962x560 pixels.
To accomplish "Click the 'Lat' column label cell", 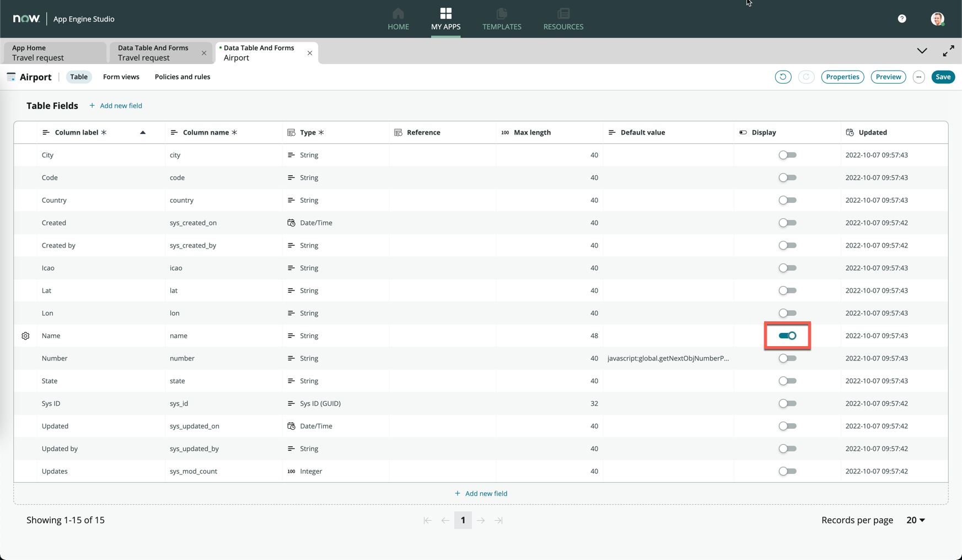I will pos(101,290).
